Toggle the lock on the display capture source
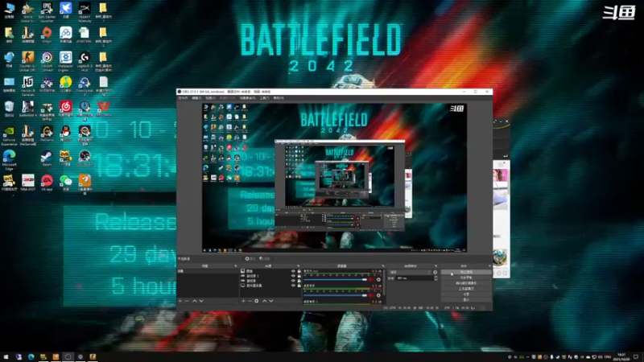Image resolution: width=644 pixels, height=362 pixels. click(x=299, y=286)
